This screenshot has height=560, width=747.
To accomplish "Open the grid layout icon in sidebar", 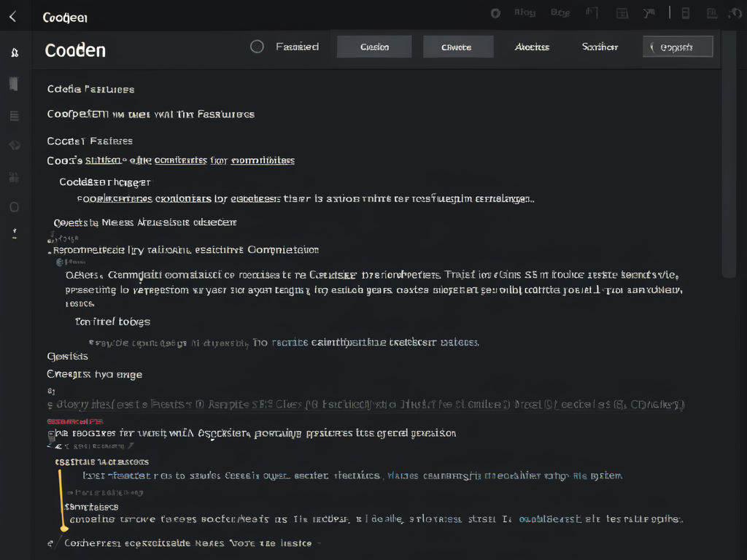I will point(14,176).
